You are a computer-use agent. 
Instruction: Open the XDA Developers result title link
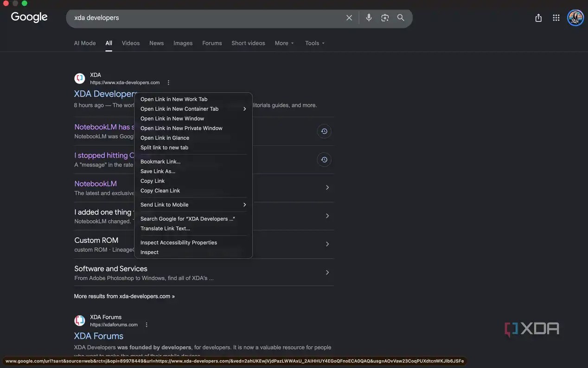click(x=104, y=94)
